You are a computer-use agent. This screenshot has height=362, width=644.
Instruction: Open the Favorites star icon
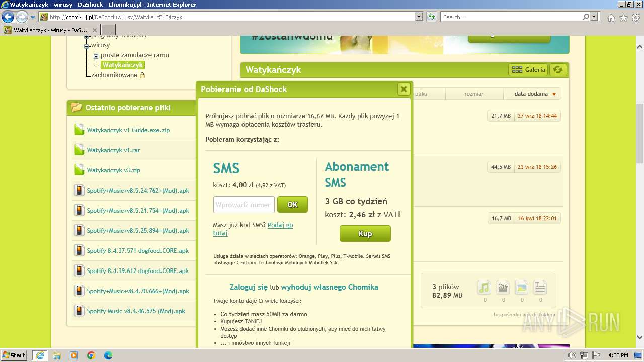coord(623,18)
